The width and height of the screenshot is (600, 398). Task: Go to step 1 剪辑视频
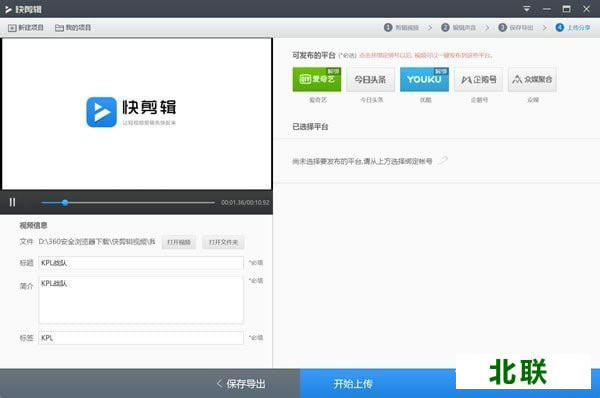tap(401, 28)
